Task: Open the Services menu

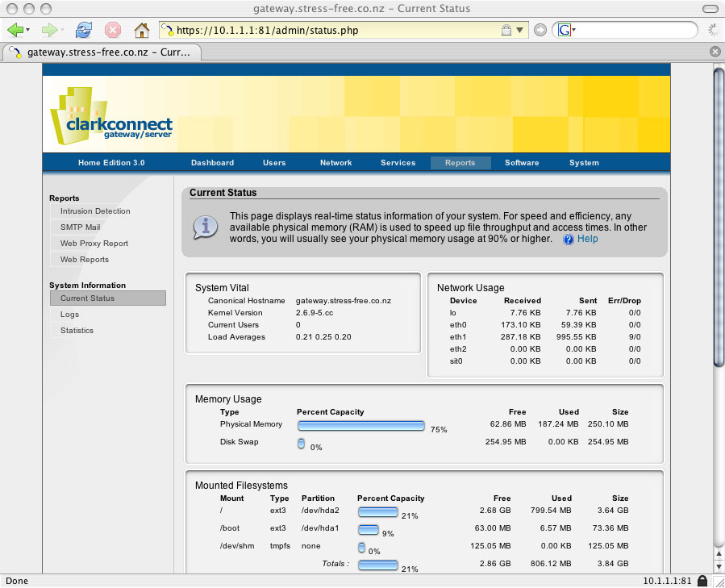Action: (398, 163)
